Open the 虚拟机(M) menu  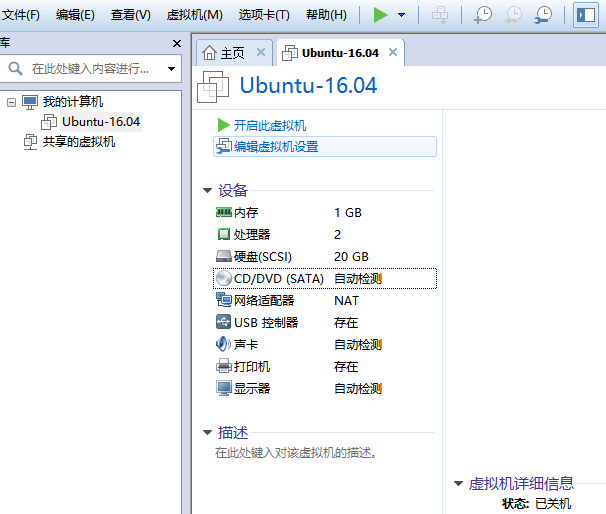point(194,15)
